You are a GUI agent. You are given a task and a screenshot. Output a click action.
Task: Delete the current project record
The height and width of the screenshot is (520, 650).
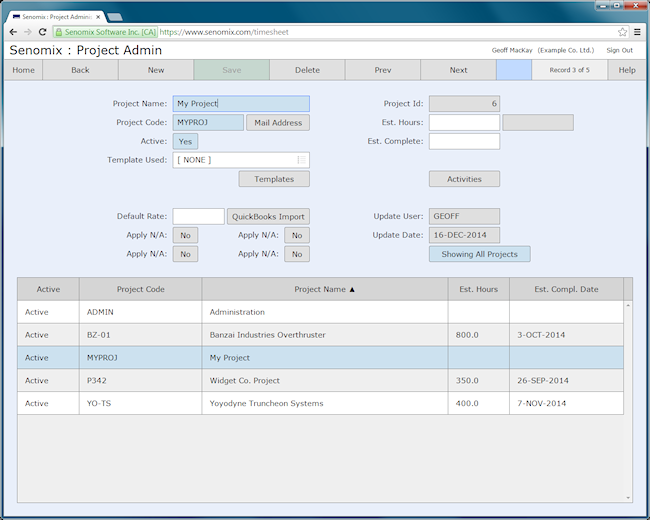point(307,70)
